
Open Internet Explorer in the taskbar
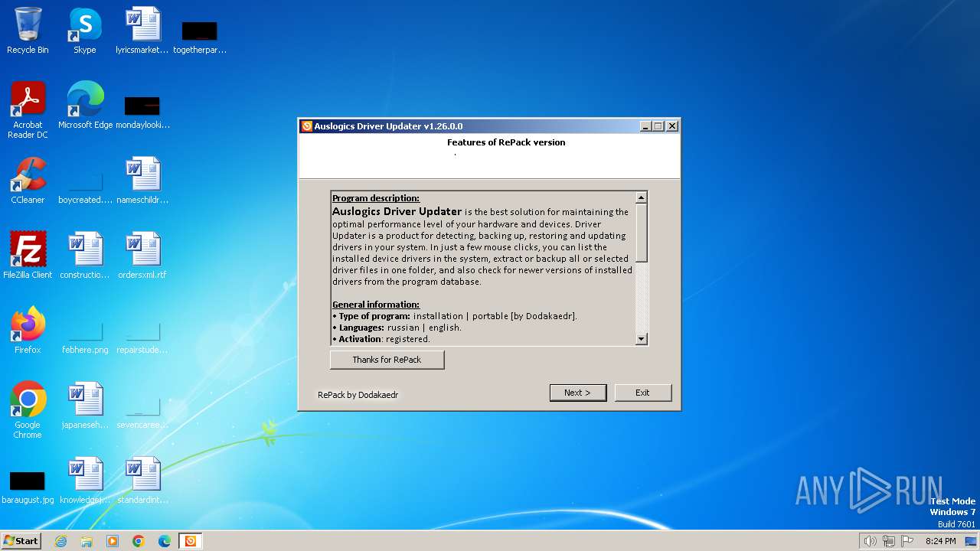[x=60, y=541]
